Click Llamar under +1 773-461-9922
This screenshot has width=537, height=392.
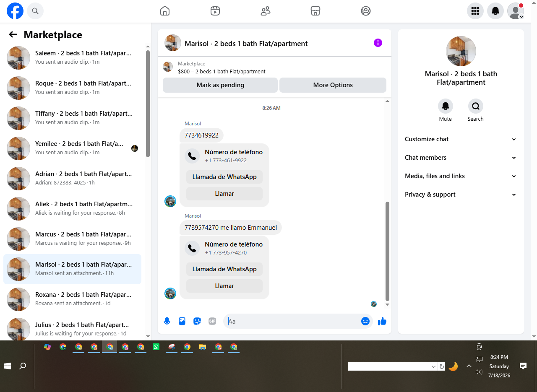(x=224, y=194)
